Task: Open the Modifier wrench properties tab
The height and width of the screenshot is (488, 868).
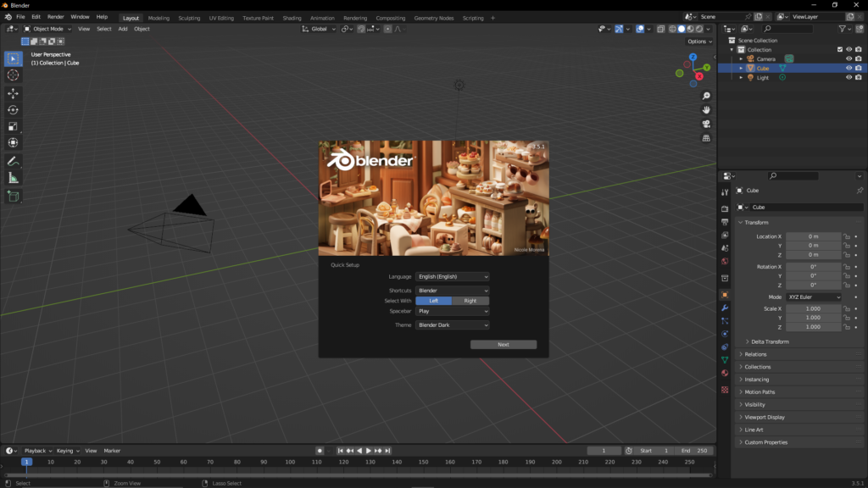Action: point(725,308)
